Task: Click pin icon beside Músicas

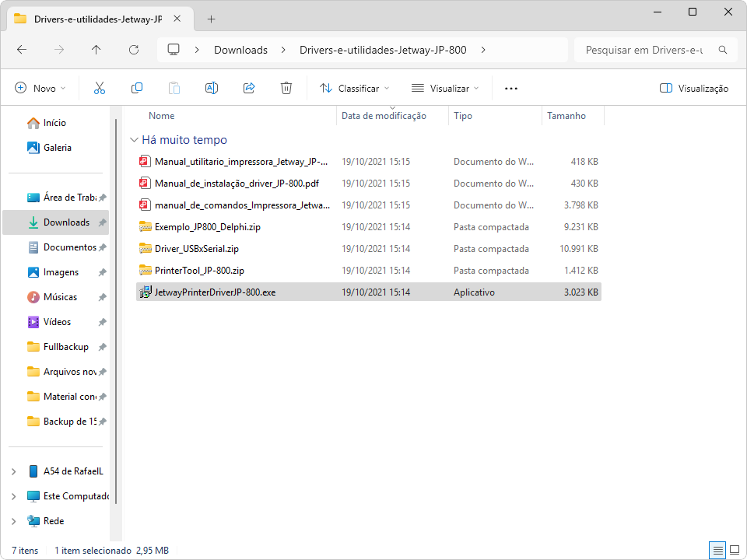Action: click(102, 297)
